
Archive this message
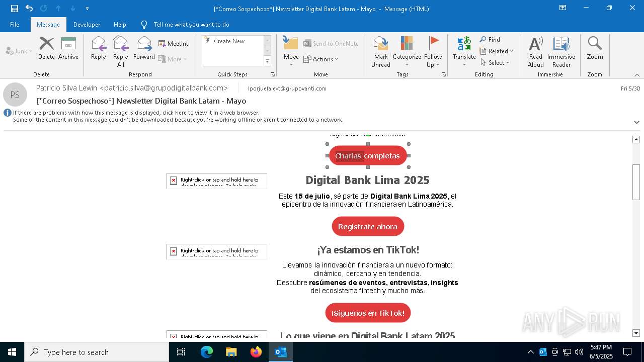point(68,48)
